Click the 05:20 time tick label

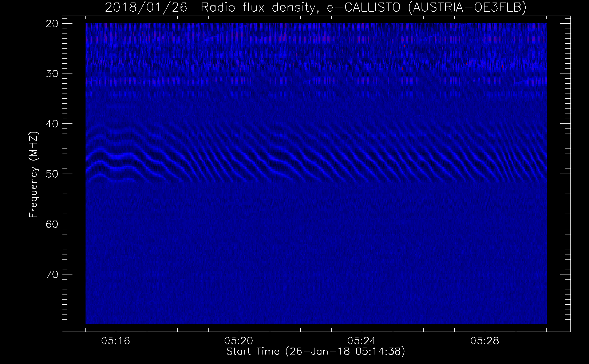239,341
